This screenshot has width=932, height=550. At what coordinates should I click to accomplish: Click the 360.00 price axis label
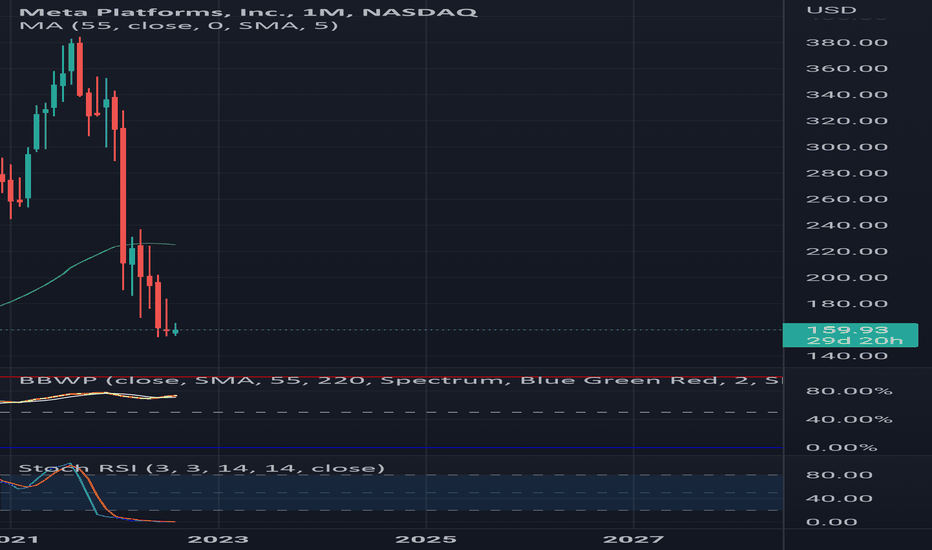(846, 69)
